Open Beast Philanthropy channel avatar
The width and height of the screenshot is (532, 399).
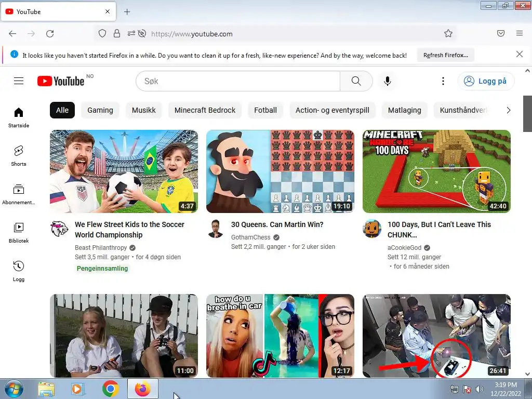point(59,229)
